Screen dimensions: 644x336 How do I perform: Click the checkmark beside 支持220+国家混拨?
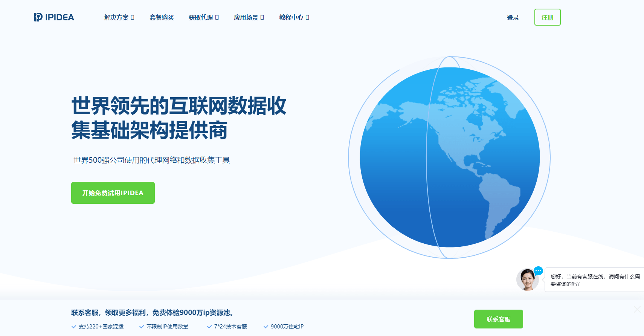click(x=74, y=327)
